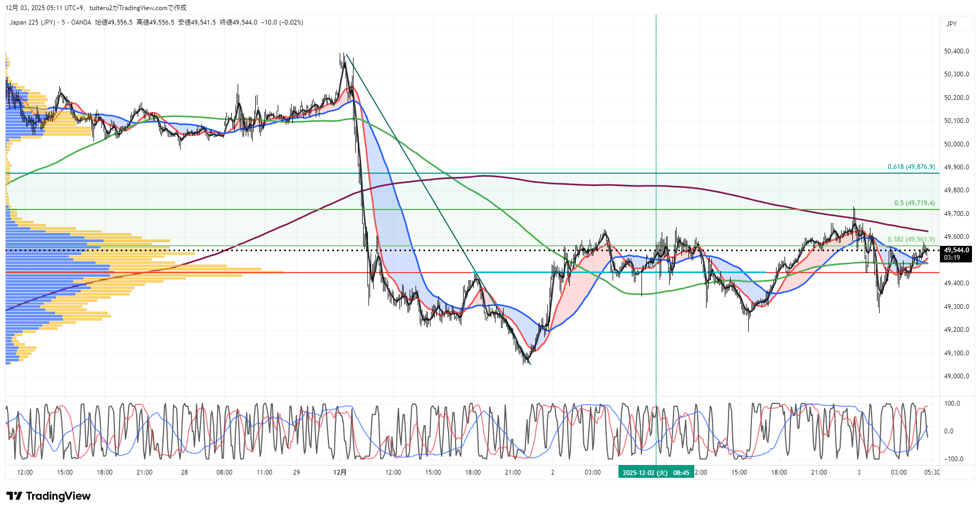Click the 0.0 oscillator scale label

(948, 431)
